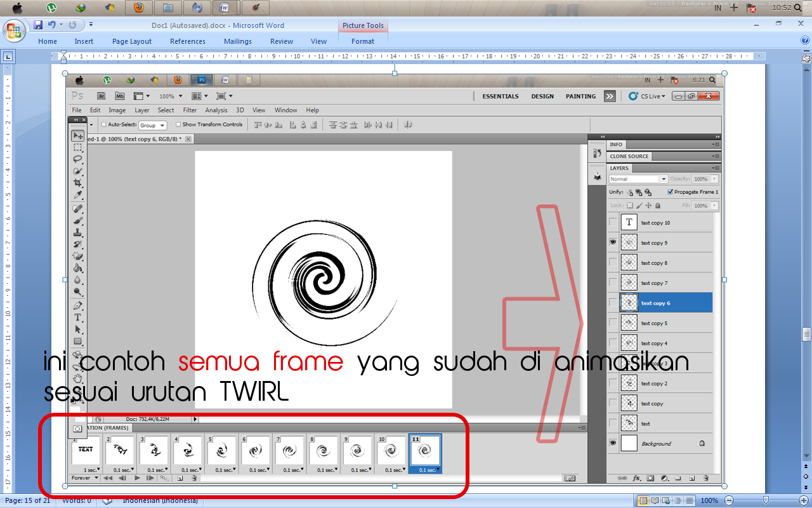This screenshot has width=812, height=508.
Task: Click the Delete frame trash icon
Action: pos(193,477)
